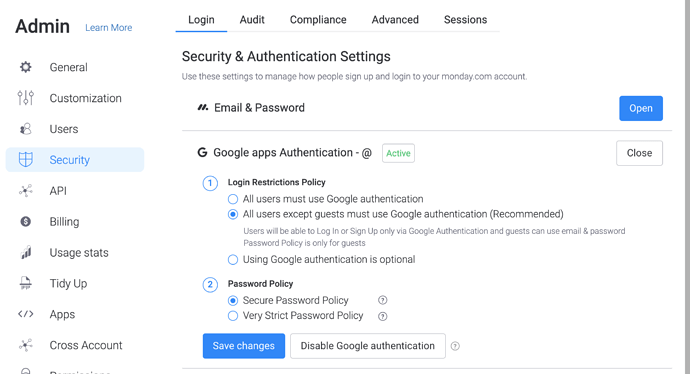Select Using Google authentication is optional
This screenshot has height=374, width=690.
click(233, 260)
